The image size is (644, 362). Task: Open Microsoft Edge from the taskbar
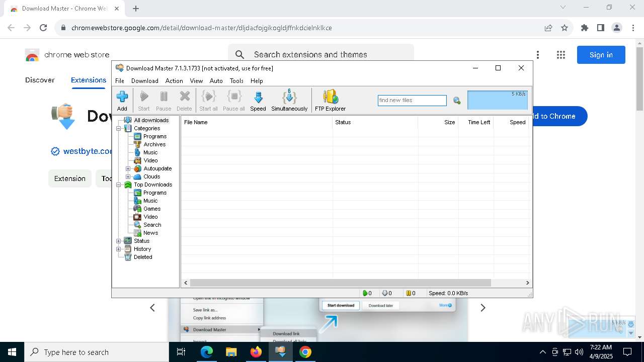pyautogui.click(x=207, y=352)
